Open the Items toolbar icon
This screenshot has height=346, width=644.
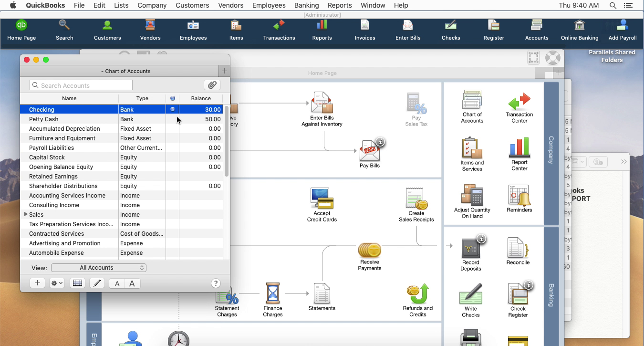[236, 30]
